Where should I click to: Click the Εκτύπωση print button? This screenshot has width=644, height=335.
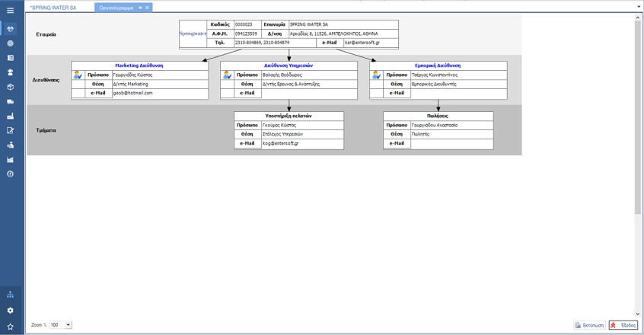[x=589, y=325]
